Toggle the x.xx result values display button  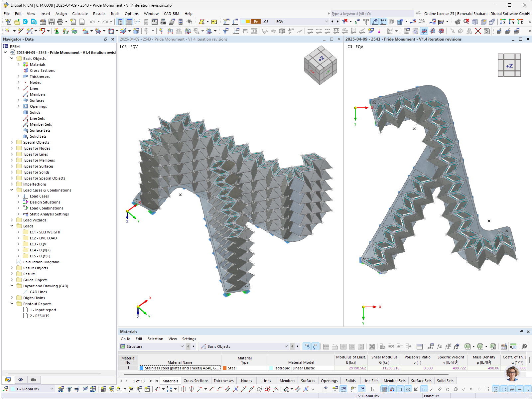[383, 22]
